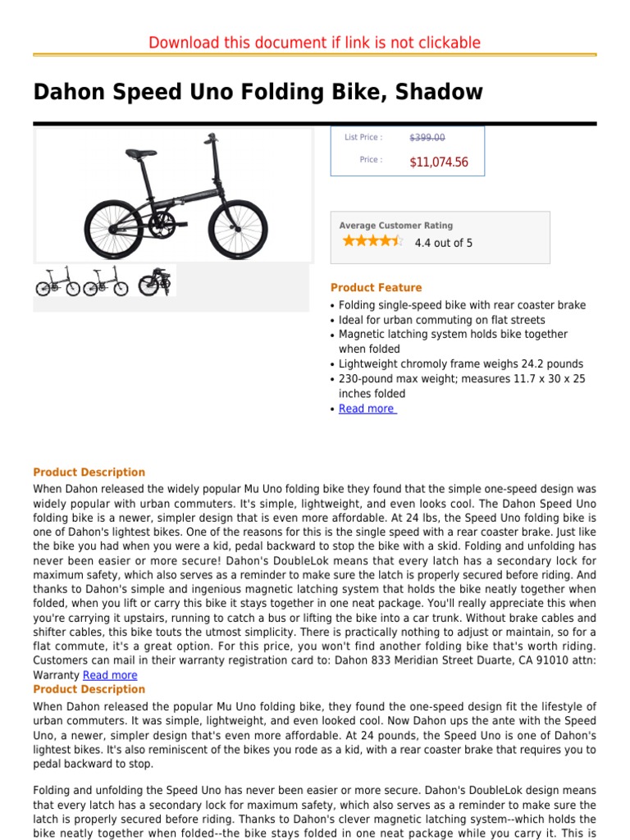The height and width of the screenshot is (840, 630).
Task: Click the Product Feature heading
Action: coord(376,288)
